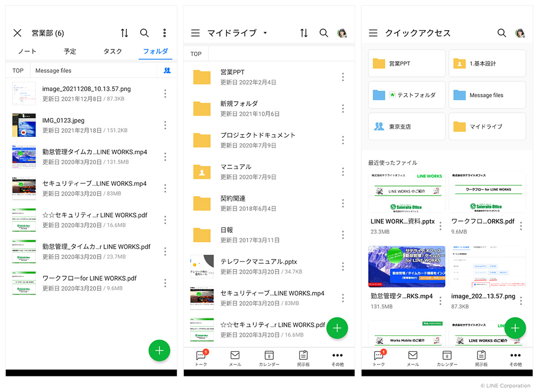The width and height of the screenshot is (539, 392).
Task: Open options for テレワークマニュアル.pptx
Action: (x=343, y=267)
